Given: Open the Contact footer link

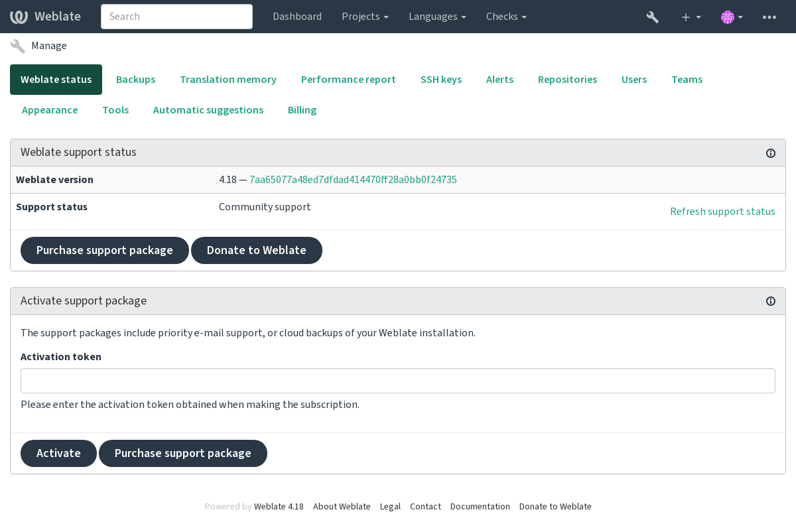Looking at the screenshot, I should point(425,507).
